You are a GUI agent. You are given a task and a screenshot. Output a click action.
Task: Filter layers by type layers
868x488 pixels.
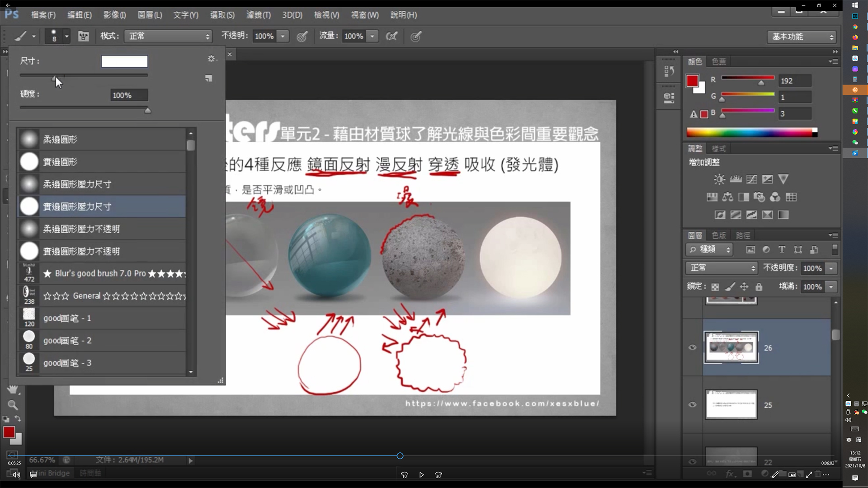tap(782, 249)
